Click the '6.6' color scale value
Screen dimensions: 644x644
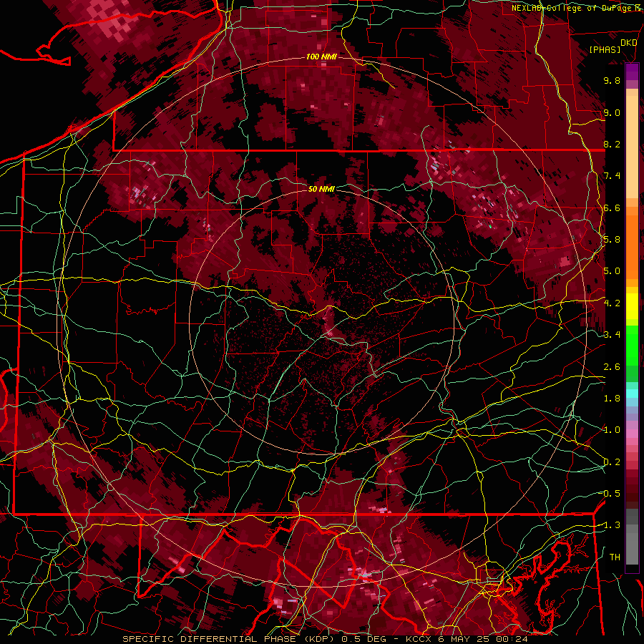coord(612,208)
